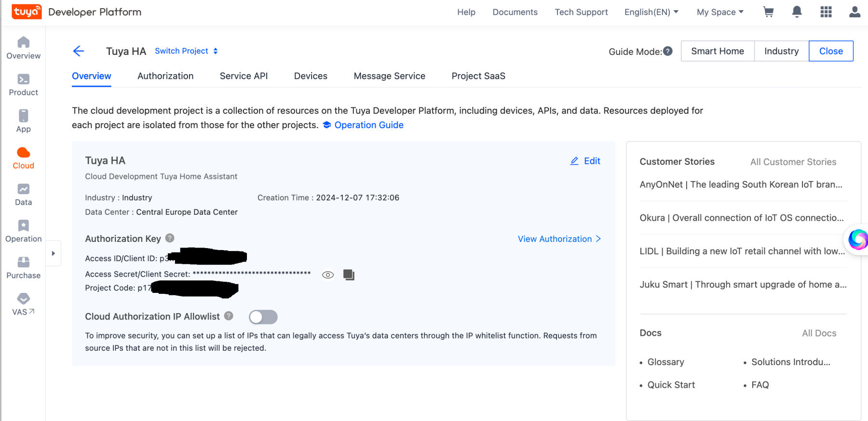Open Documents in the top bar
This screenshot has width=868, height=421.
tap(515, 12)
